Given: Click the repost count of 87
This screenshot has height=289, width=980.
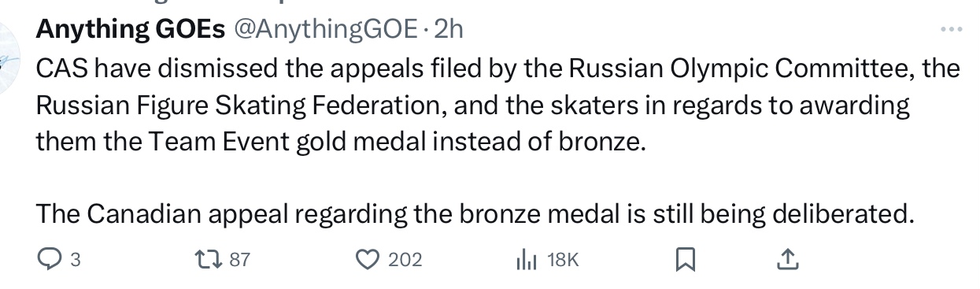Looking at the screenshot, I should (x=239, y=260).
